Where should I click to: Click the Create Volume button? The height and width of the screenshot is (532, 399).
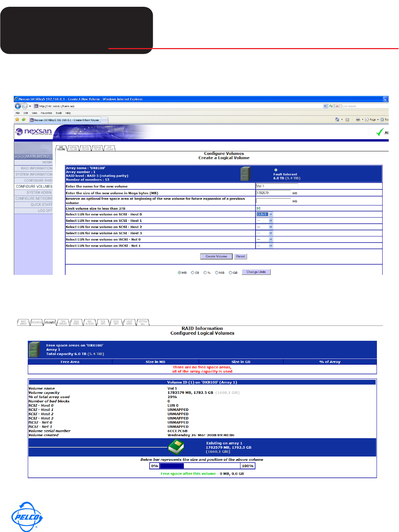pyautogui.click(x=216, y=256)
